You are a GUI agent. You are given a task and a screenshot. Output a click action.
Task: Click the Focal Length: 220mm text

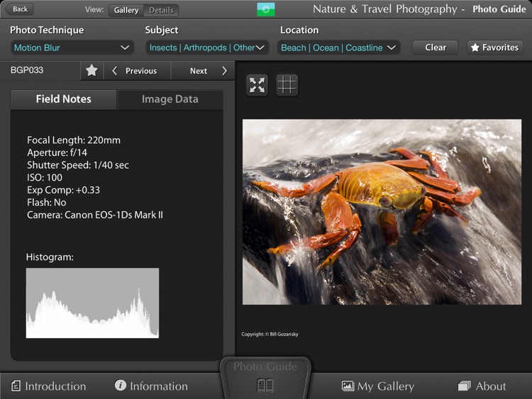(74, 140)
